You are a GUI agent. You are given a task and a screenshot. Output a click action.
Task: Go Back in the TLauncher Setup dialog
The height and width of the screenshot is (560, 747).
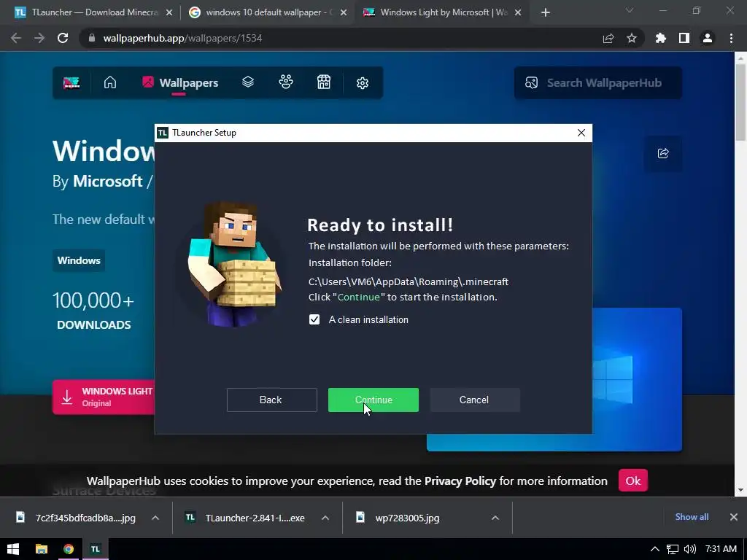tap(271, 400)
